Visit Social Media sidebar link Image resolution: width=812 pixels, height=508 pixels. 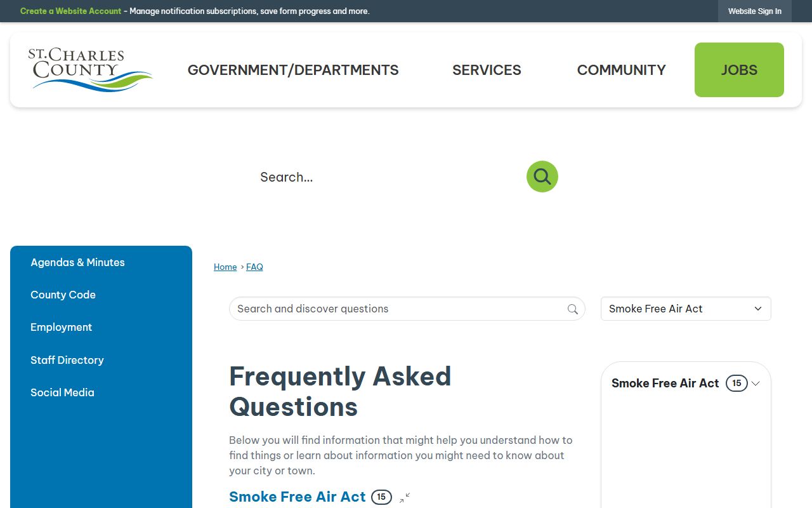(62, 392)
